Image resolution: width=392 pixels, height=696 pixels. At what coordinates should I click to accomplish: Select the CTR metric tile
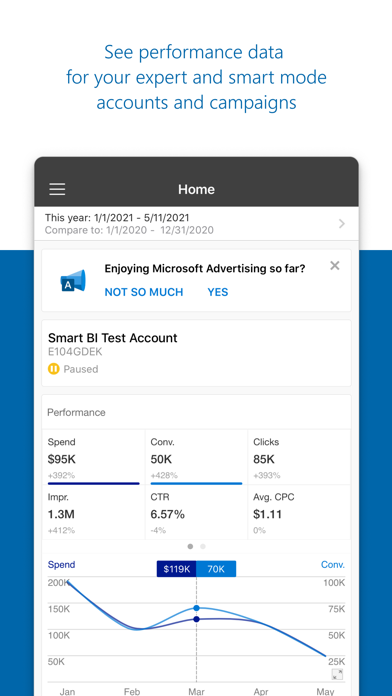pyautogui.click(x=196, y=512)
